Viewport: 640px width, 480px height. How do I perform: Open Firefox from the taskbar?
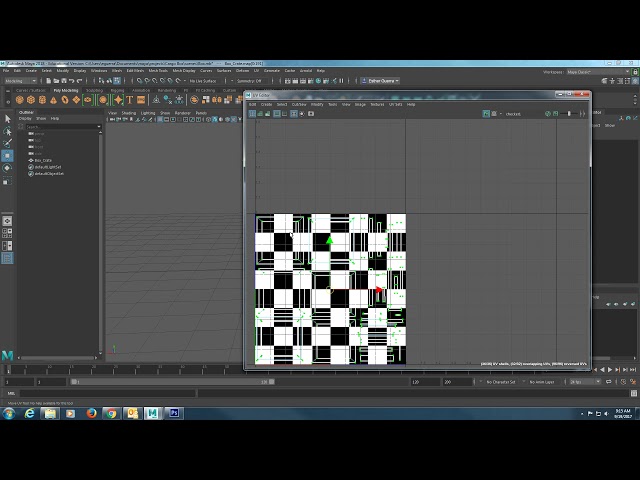(91, 413)
